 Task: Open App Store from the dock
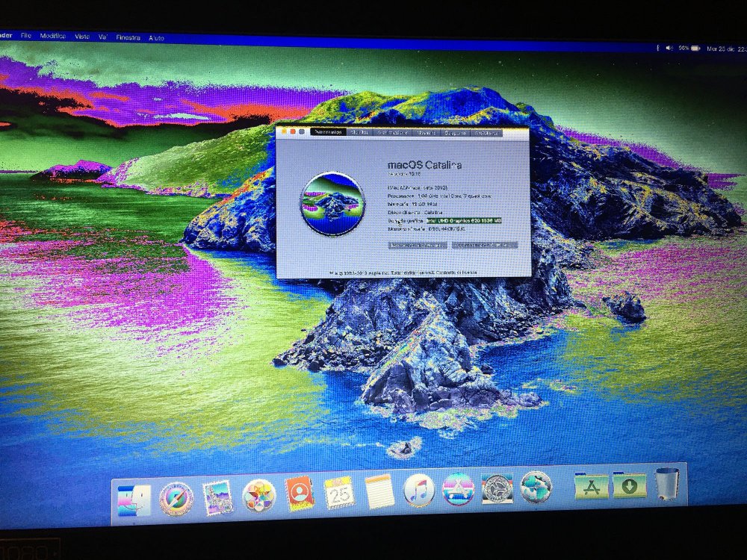[459, 489]
